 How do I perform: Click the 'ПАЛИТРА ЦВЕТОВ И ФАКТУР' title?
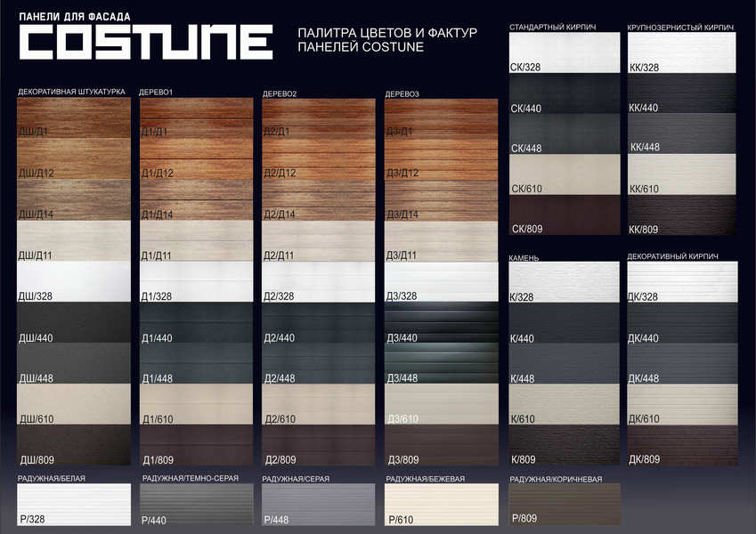(x=387, y=33)
